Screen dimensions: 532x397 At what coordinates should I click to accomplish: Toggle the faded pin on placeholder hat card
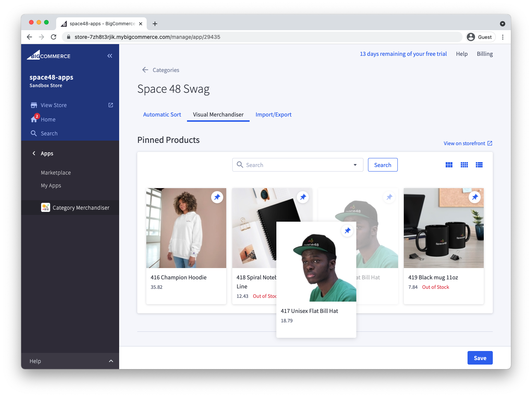[x=389, y=197]
